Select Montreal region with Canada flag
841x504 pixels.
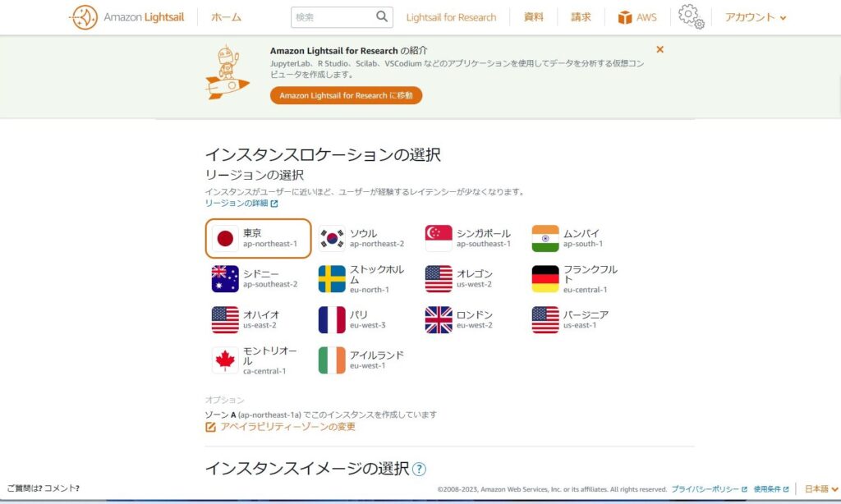225,360
